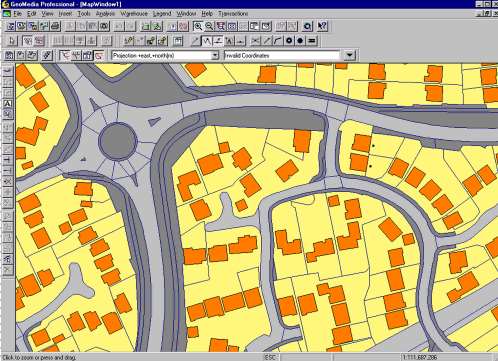Click the round grey roundabout center on map
This screenshot has width=498, height=361.
[x=118, y=141]
